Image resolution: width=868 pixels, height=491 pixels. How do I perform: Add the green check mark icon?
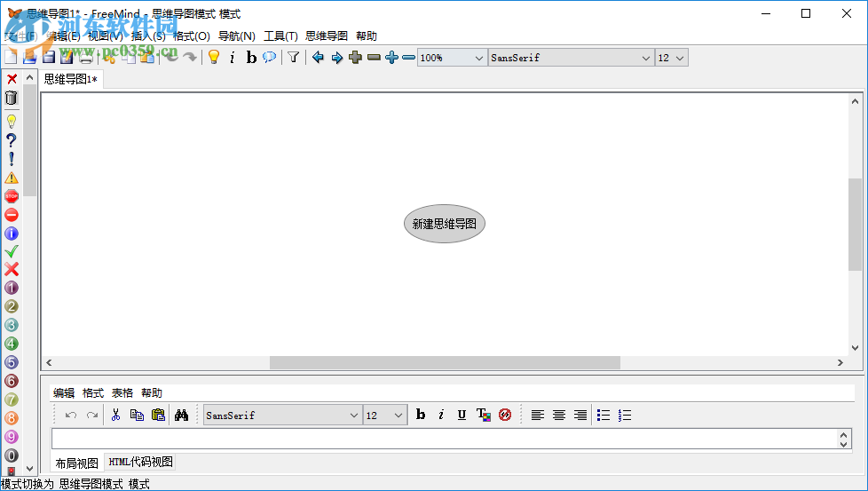[x=12, y=251]
